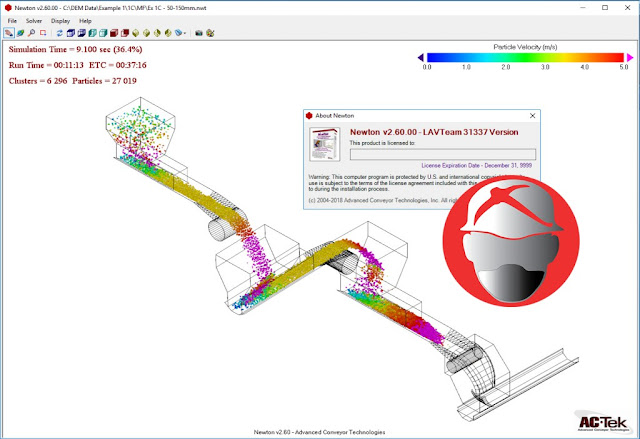Select the pan/move view tool icon
The height and width of the screenshot is (439, 640).
tap(9, 33)
